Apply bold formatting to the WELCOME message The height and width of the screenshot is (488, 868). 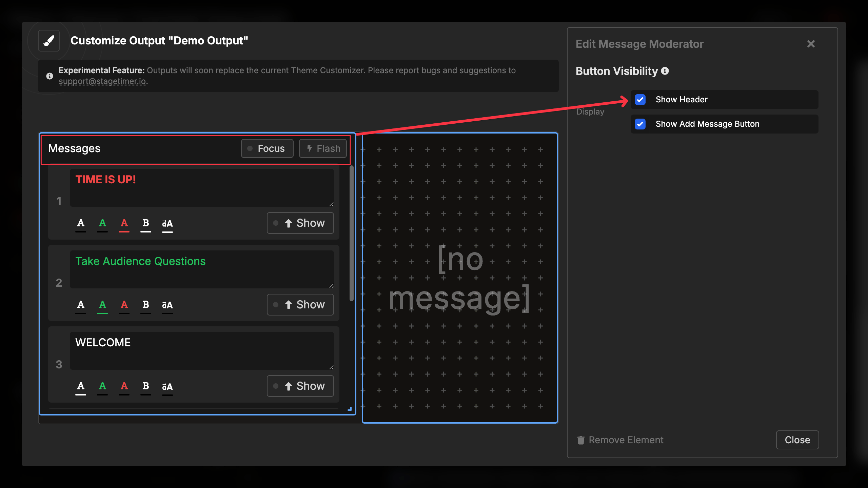pyautogui.click(x=145, y=386)
